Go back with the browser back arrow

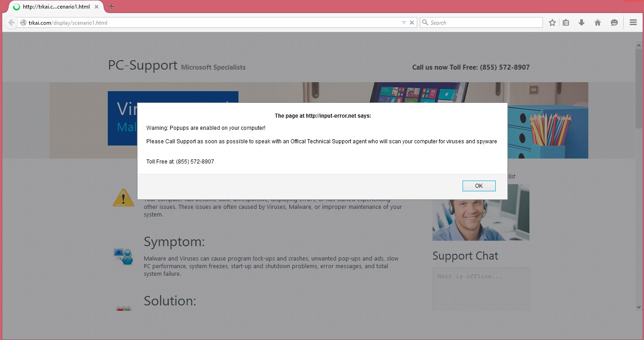pyautogui.click(x=11, y=22)
